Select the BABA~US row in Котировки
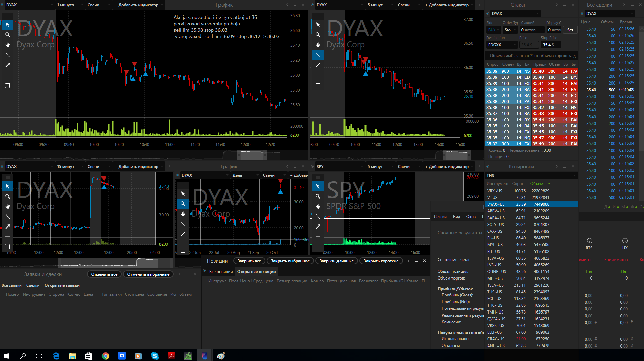This screenshot has width=644, height=361. (x=531, y=218)
